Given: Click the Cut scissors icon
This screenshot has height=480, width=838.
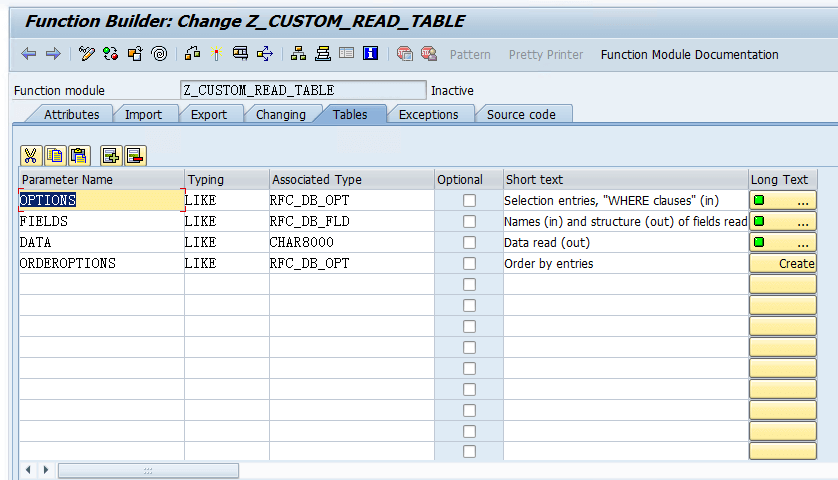Looking at the screenshot, I should (30, 155).
